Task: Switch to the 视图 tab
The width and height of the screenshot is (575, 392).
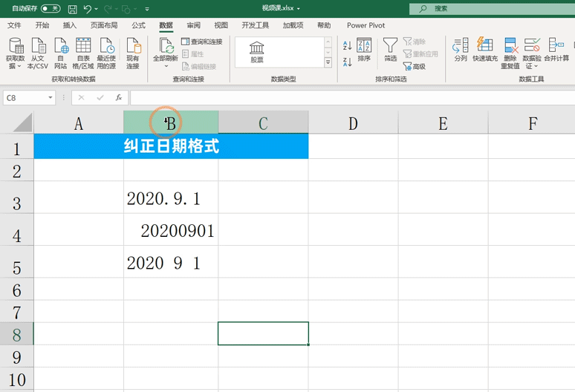Action: (221, 25)
